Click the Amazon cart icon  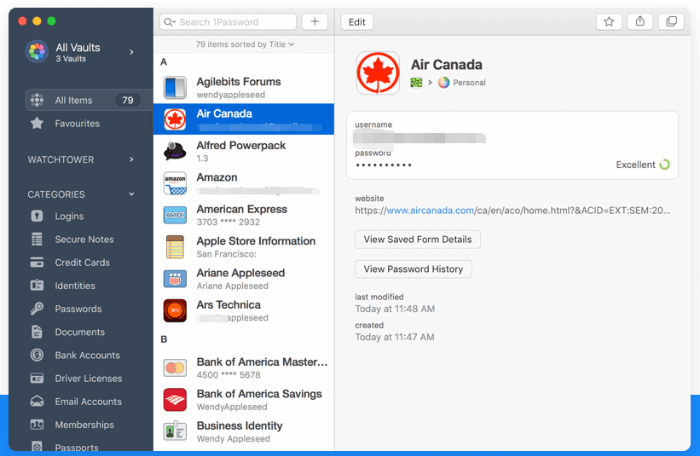click(175, 184)
